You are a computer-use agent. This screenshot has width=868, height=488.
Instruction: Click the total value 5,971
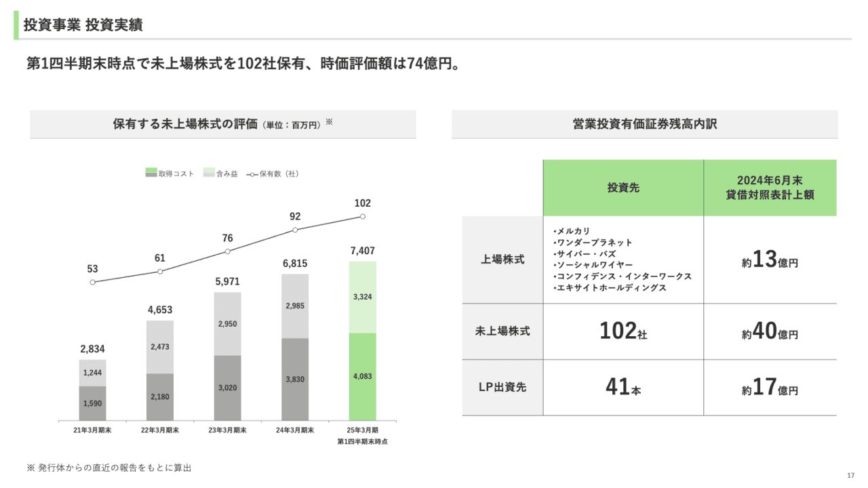[x=227, y=281]
